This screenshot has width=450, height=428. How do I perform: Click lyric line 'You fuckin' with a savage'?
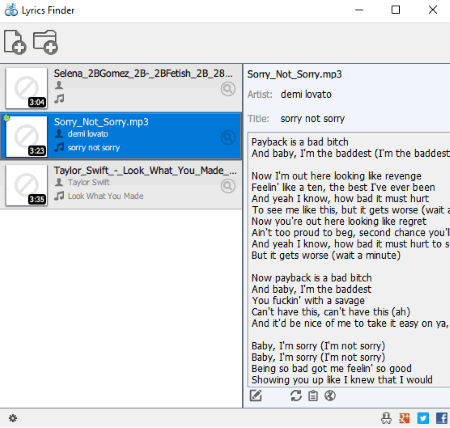(308, 301)
